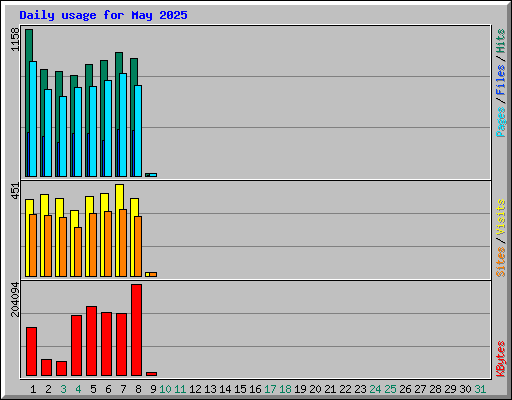Click green day 31 label
Screen dimensions: 512x400
(x=480, y=389)
